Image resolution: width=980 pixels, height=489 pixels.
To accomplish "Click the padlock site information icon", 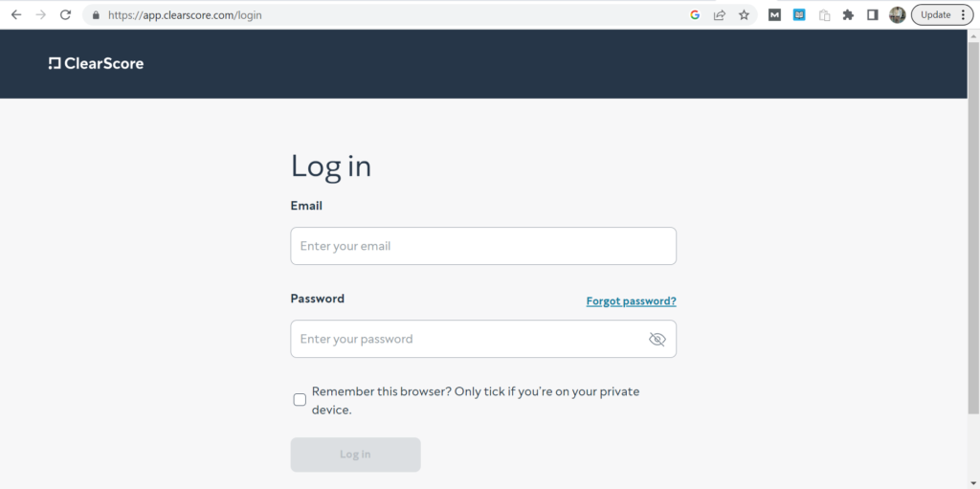I will 96,15.
